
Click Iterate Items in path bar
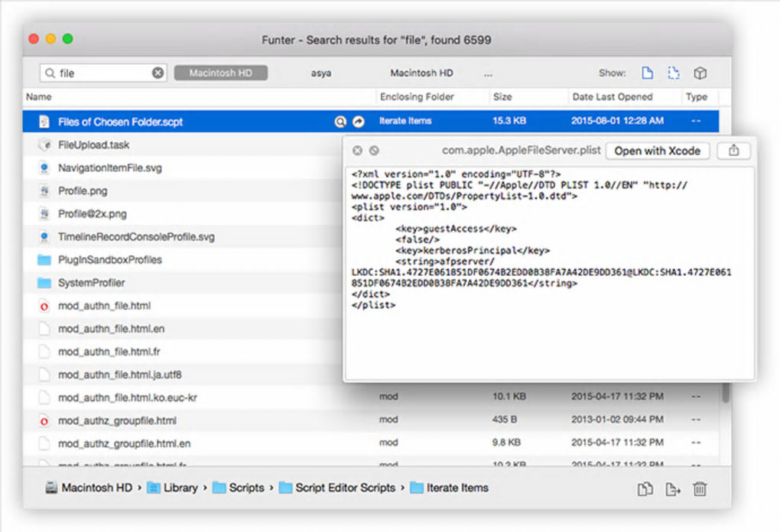449,488
